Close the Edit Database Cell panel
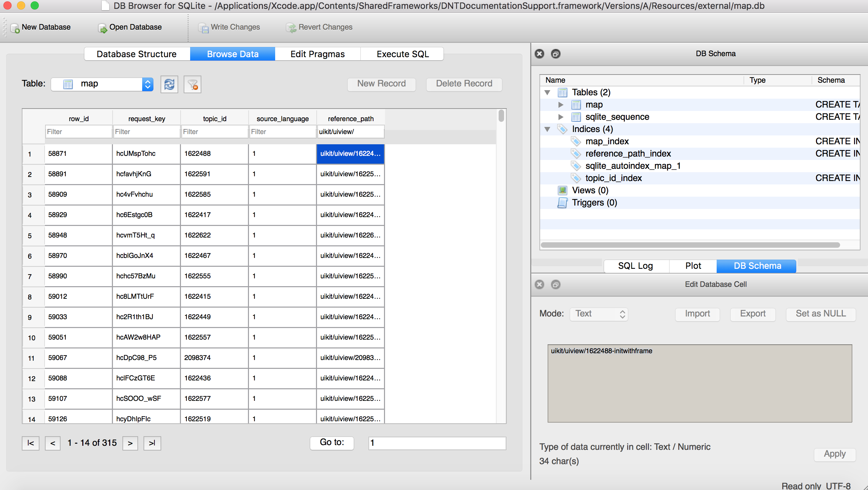Screen dimensions: 868x490 [539, 284]
